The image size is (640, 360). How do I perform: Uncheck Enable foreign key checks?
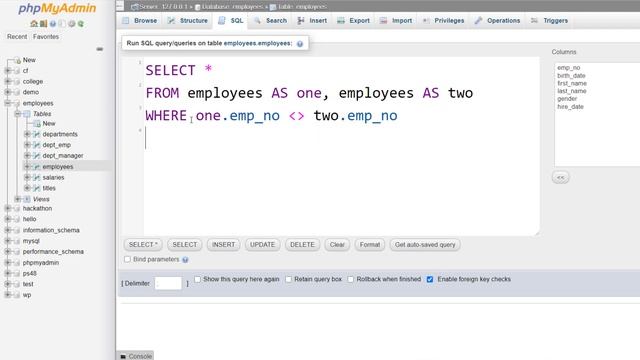point(430,279)
